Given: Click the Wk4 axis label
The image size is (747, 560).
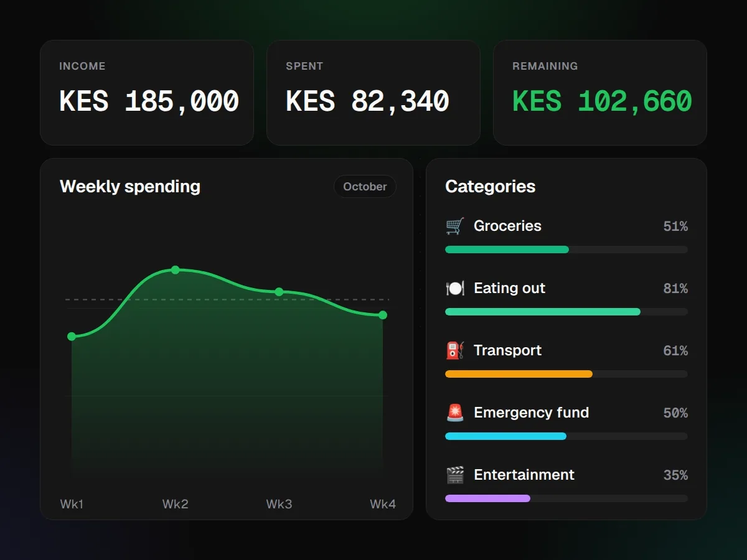Looking at the screenshot, I should [x=383, y=504].
